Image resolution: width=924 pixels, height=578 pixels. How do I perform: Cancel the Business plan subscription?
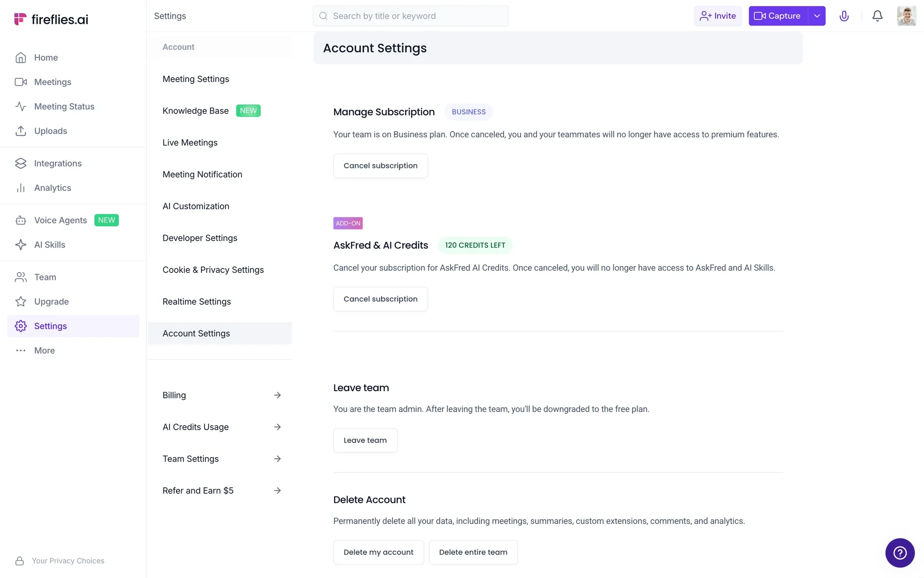380,166
